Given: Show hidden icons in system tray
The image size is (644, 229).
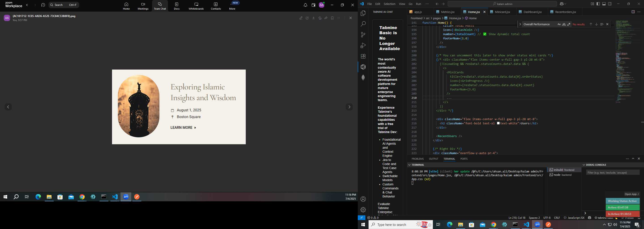Looking at the screenshot, I should (x=604, y=225).
